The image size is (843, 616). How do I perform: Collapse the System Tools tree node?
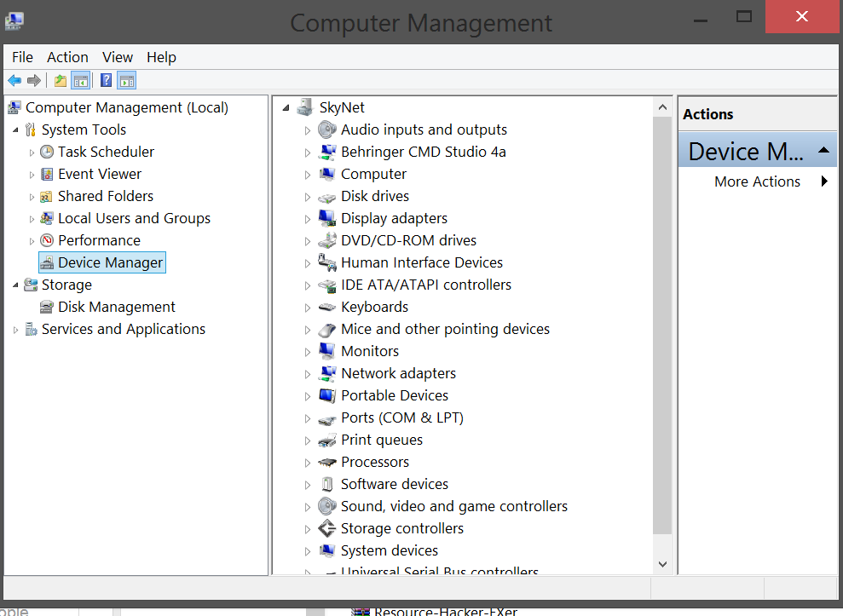(15, 130)
